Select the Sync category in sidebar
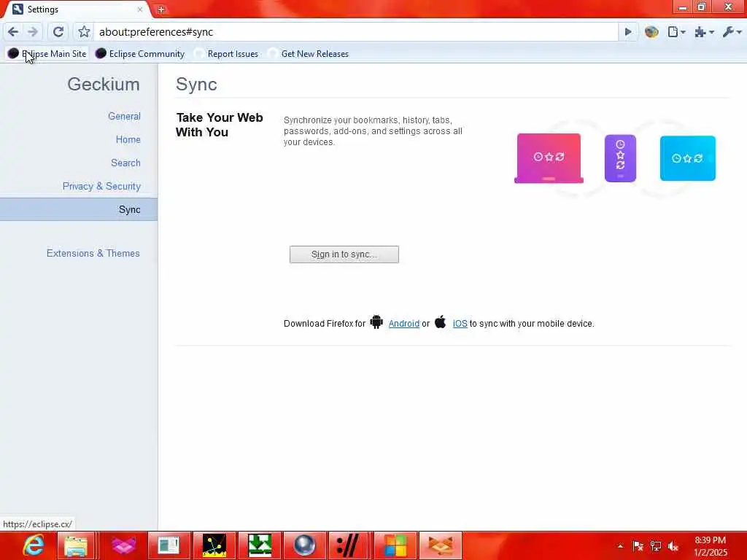Screen dimensions: 747x560 pyautogui.click(x=79, y=209)
